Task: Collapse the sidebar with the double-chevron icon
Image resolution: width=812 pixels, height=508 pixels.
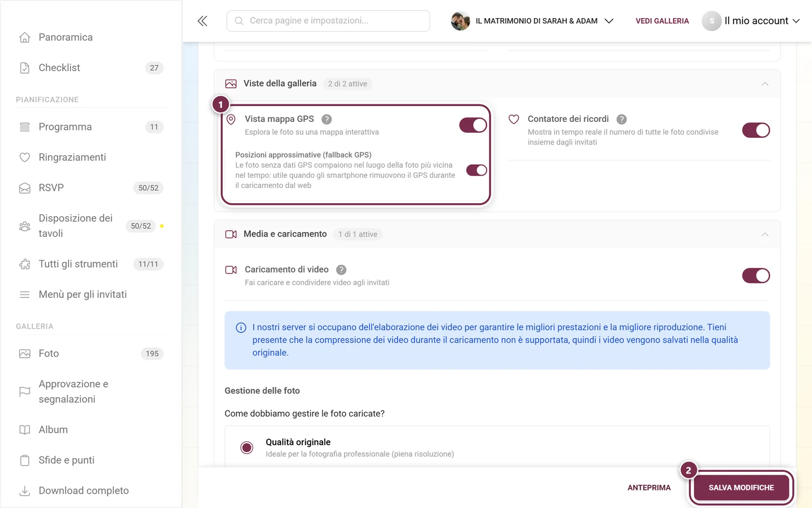Action: (202, 21)
